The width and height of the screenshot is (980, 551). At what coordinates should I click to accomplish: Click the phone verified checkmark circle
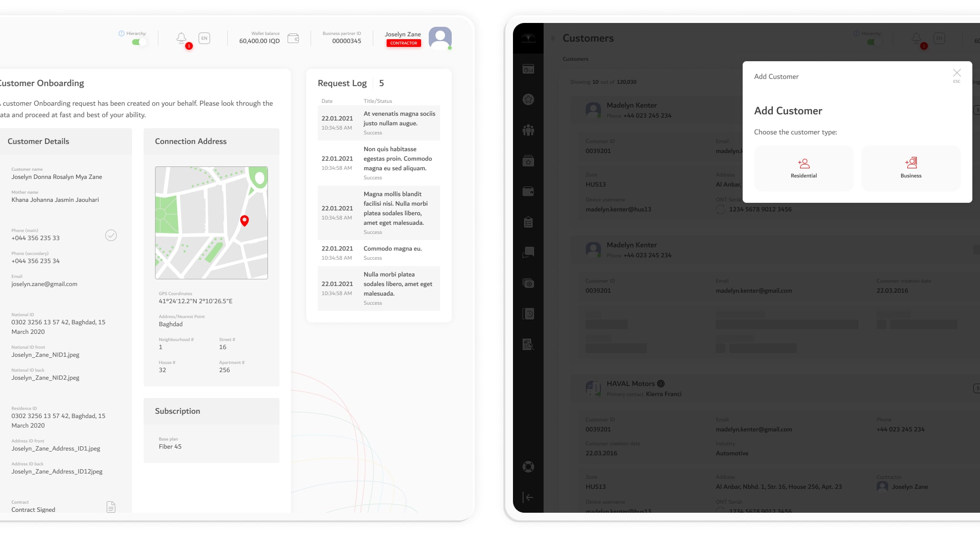tap(111, 235)
